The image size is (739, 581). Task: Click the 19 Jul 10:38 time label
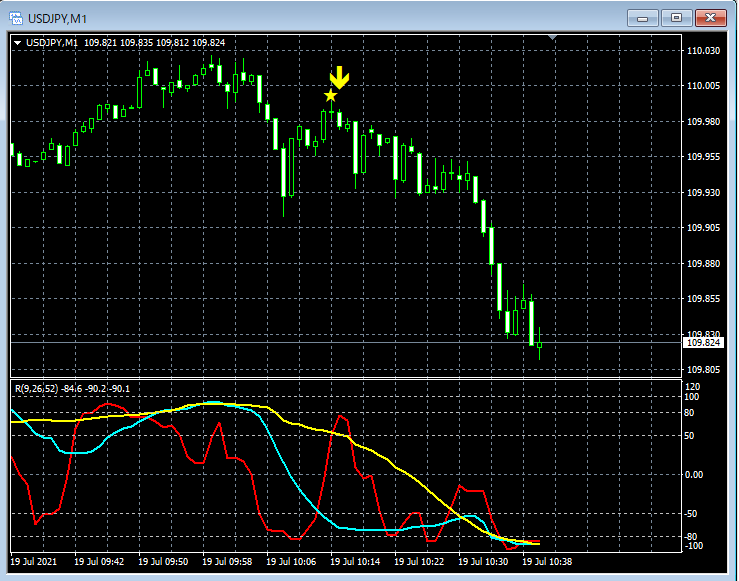[x=547, y=562]
